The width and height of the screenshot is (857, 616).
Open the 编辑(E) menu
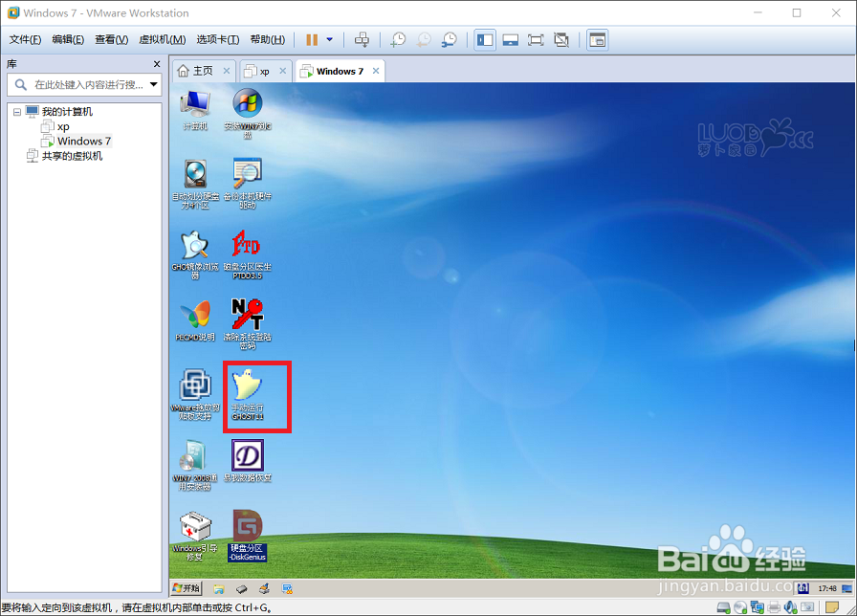[68, 40]
